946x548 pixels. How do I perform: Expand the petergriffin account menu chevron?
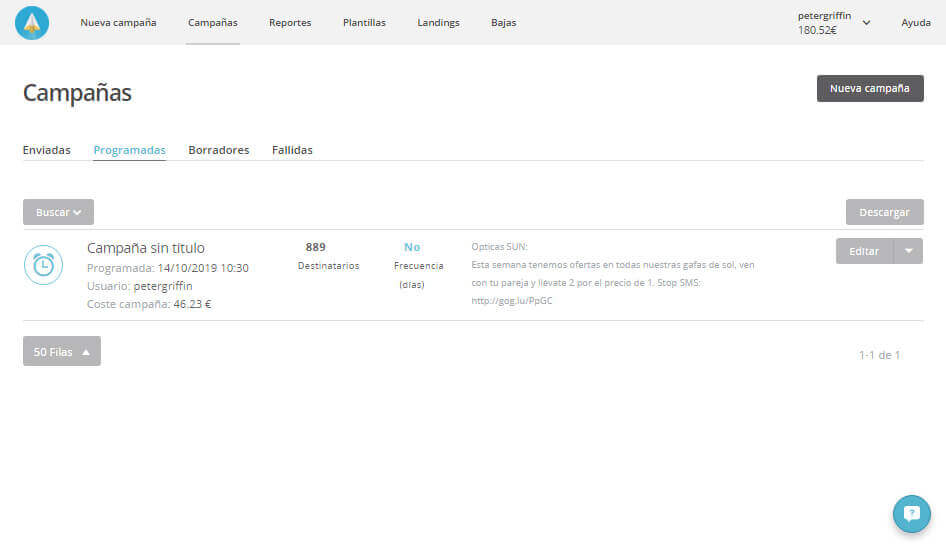click(x=866, y=23)
